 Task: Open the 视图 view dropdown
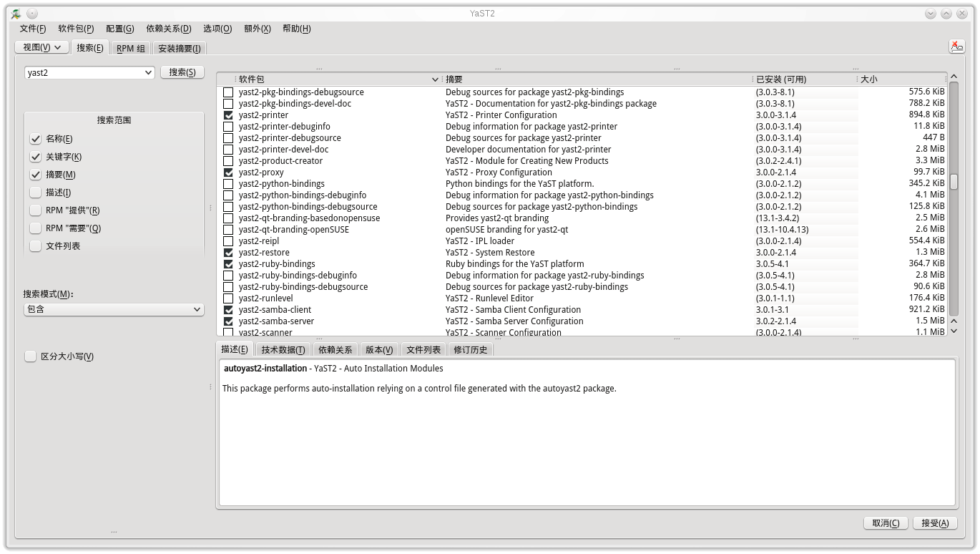41,47
